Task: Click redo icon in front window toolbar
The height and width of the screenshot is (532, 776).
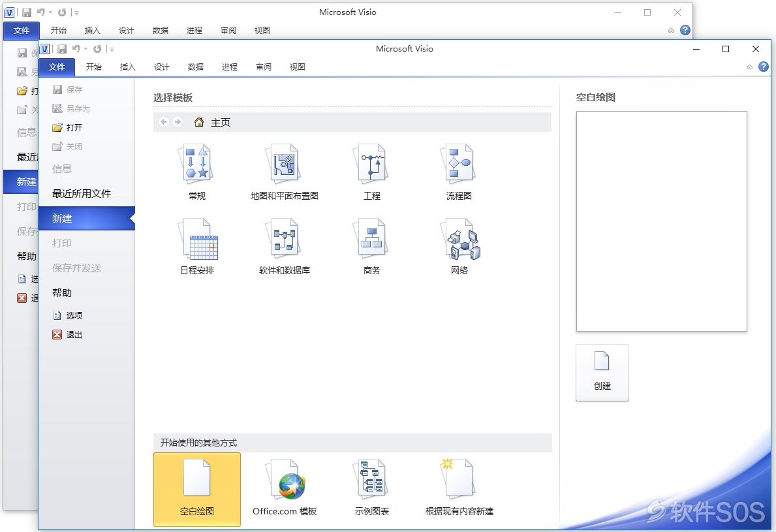Action: tap(97, 48)
